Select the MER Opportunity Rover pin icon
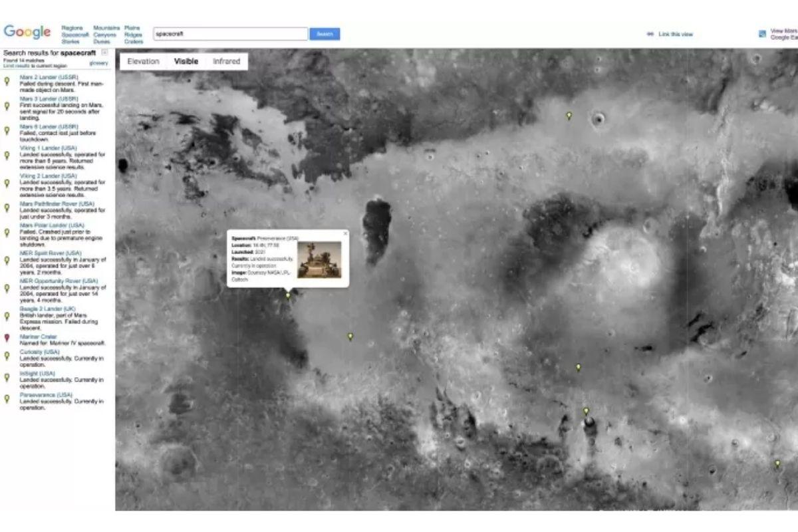 coord(7,288)
